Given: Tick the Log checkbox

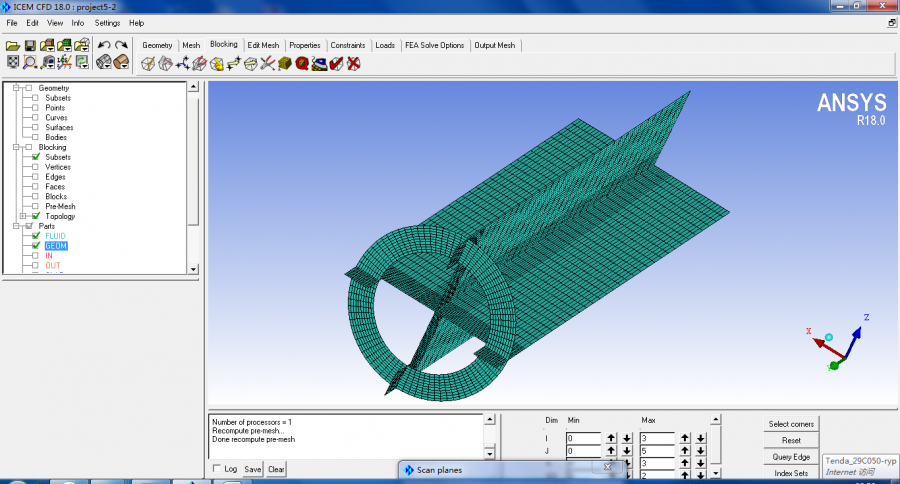Looking at the screenshot, I should coord(216,468).
